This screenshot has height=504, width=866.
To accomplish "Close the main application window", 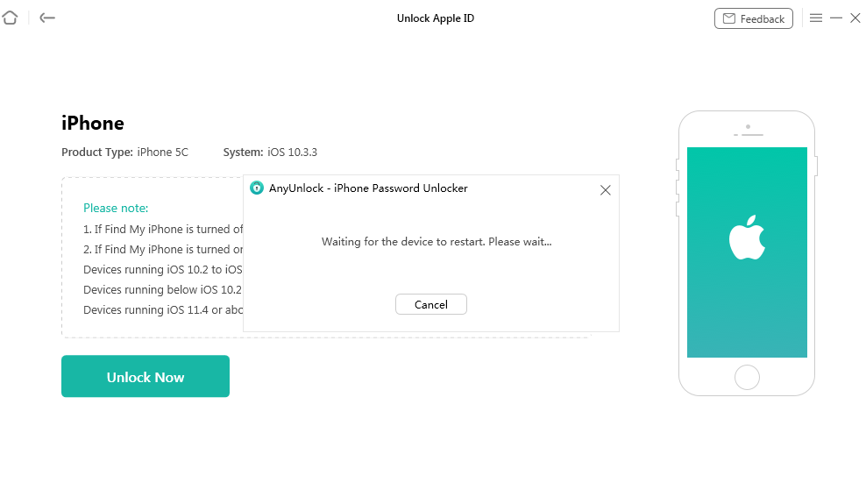I will 855,18.
